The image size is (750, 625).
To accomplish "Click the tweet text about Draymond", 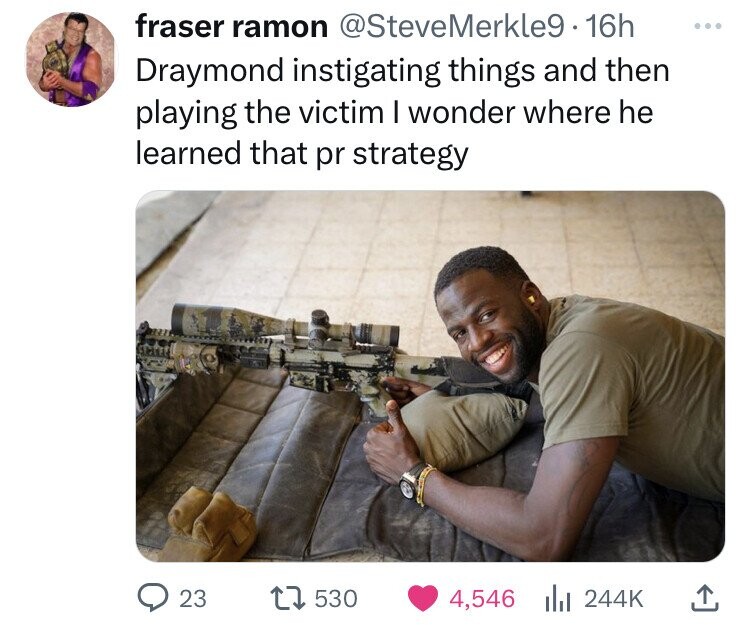I will click(402, 112).
